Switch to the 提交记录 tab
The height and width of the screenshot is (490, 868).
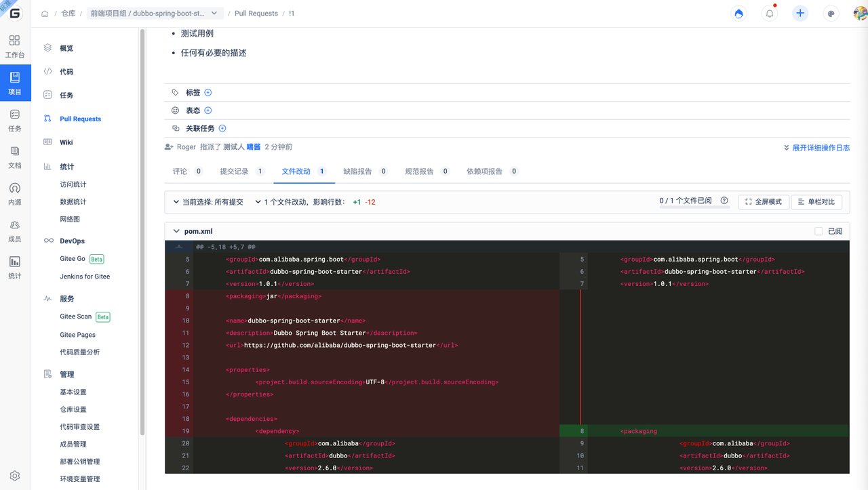[x=242, y=171]
